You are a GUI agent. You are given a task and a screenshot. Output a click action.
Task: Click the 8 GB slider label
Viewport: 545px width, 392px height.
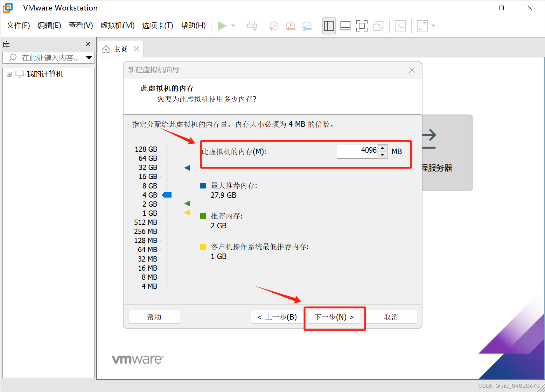point(149,186)
